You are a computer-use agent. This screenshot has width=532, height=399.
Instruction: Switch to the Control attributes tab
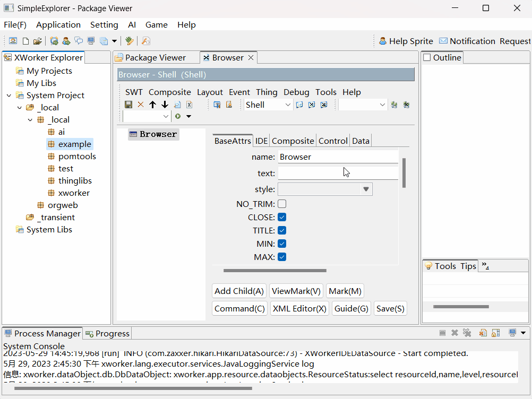pos(333,141)
